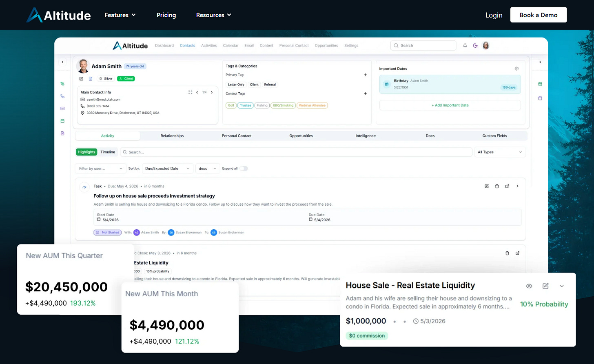Go to previous Main Contact Info page
The width and height of the screenshot is (594, 364).
(197, 92)
